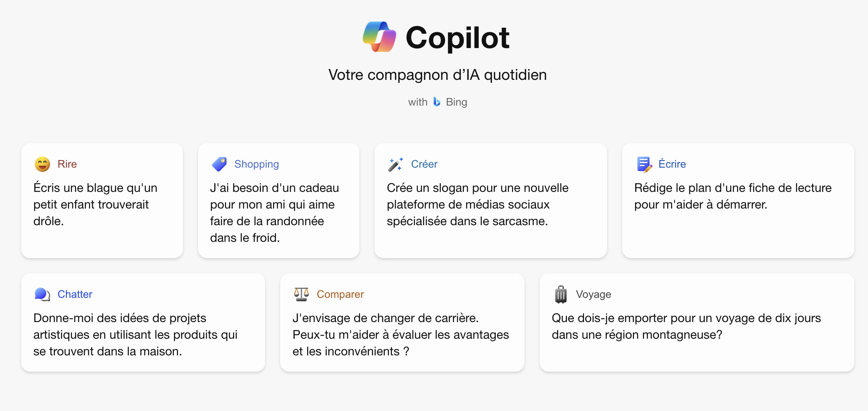
Task: Click the speech bubbles Chatter icon
Action: coord(42,294)
